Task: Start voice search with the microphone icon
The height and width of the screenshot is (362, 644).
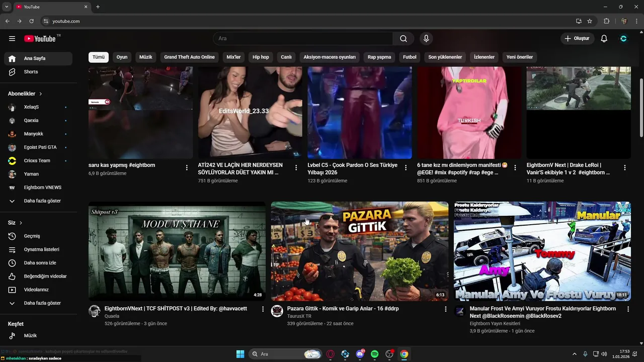Action: [x=426, y=39]
